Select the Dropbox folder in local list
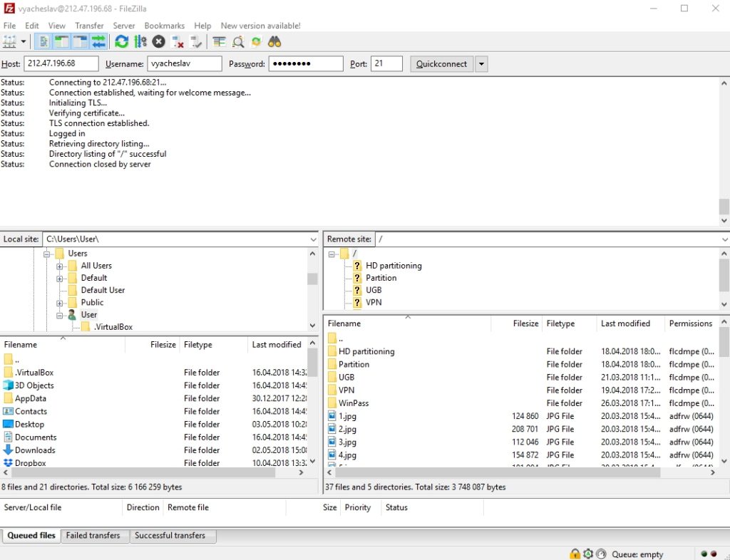Image resolution: width=730 pixels, height=560 pixels. pos(30,463)
